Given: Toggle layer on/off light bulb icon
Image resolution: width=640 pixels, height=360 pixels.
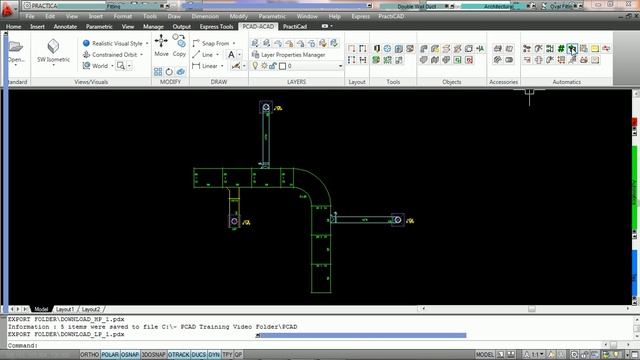Looking at the screenshot, I should (x=255, y=66).
